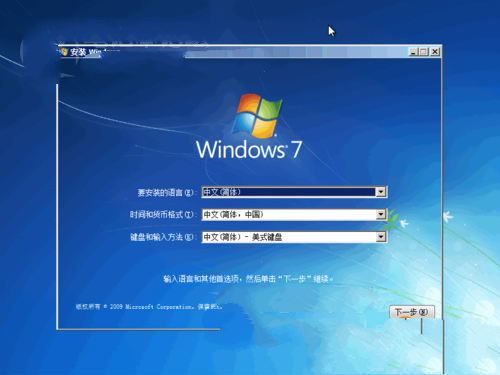Click the Windows 7 logo text
This screenshot has height=375, width=500.
point(249,149)
